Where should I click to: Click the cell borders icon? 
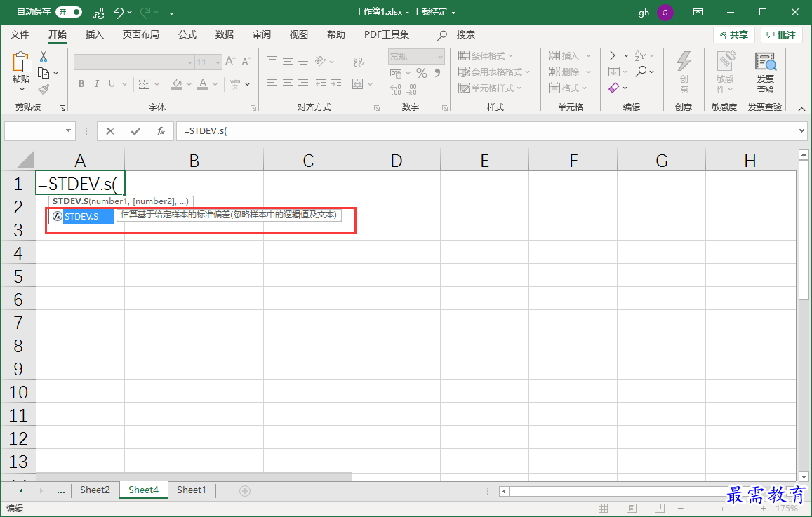145,84
